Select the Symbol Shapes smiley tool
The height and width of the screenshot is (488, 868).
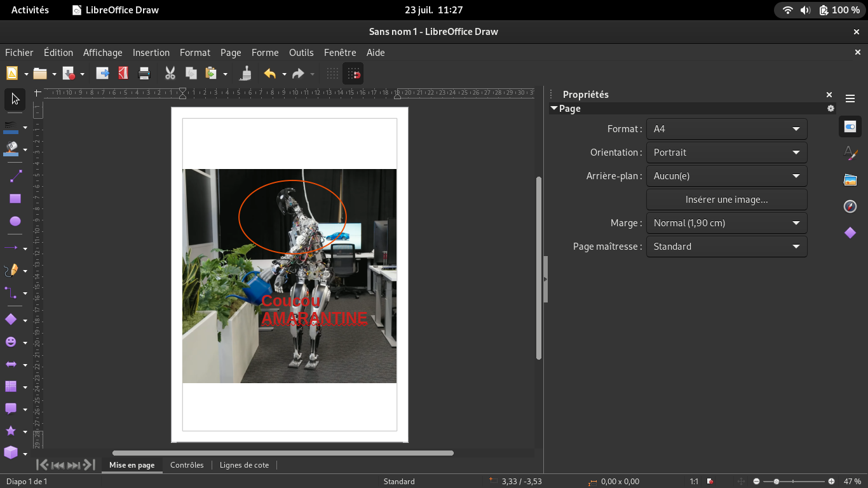point(11,342)
